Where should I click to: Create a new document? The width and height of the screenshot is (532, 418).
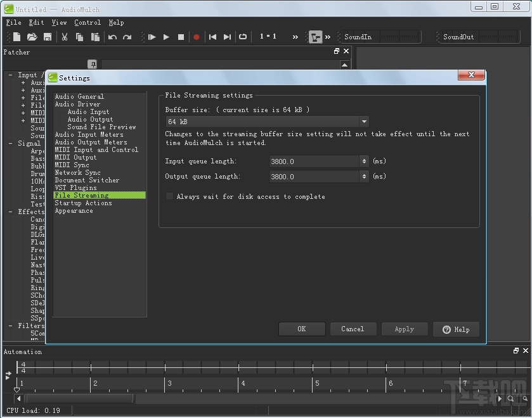click(16, 37)
